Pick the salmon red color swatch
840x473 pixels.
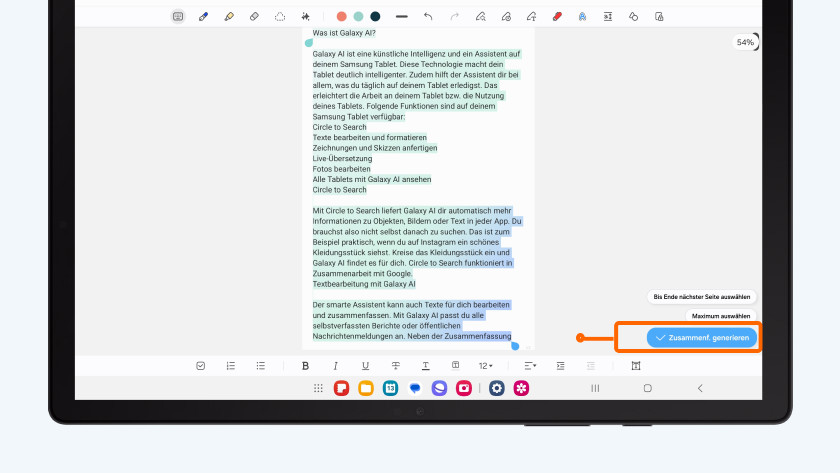pos(342,17)
